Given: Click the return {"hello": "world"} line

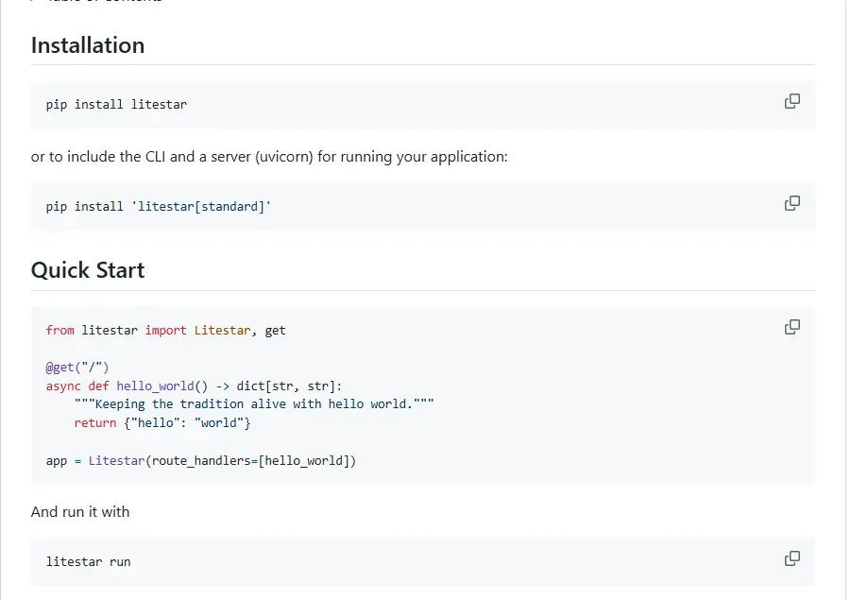Looking at the screenshot, I should click(x=162, y=422).
